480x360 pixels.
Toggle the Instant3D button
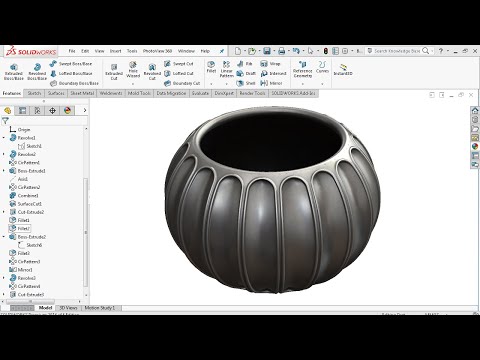[343, 70]
